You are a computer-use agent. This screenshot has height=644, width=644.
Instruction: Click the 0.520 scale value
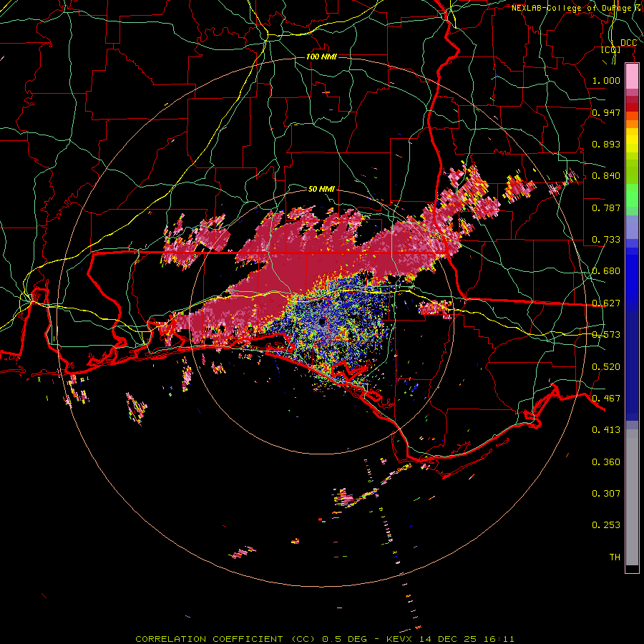click(x=606, y=367)
